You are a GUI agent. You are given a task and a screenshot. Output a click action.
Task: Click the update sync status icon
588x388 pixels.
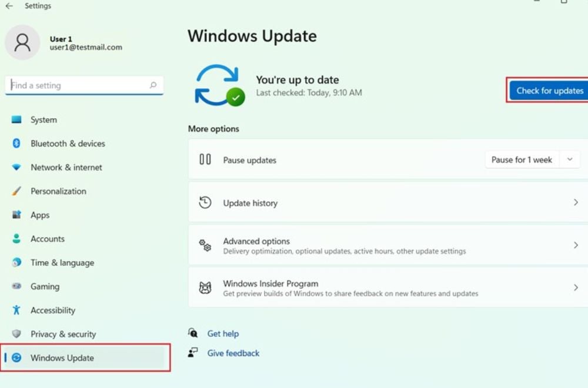click(220, 85)
